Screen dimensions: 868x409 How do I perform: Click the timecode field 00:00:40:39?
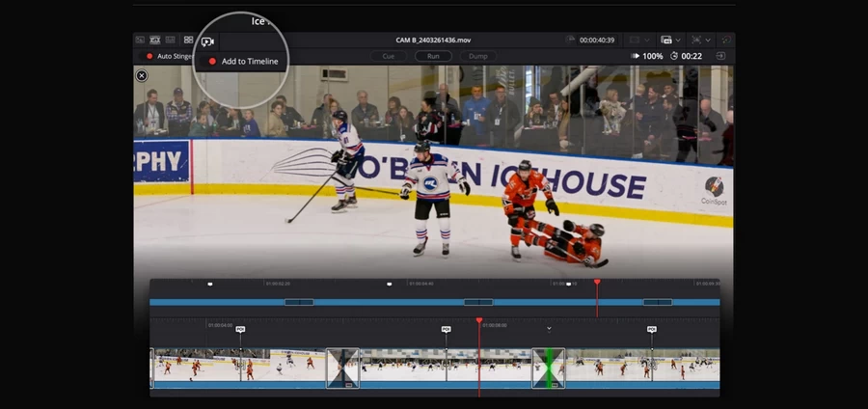click(x=597, y=40)
